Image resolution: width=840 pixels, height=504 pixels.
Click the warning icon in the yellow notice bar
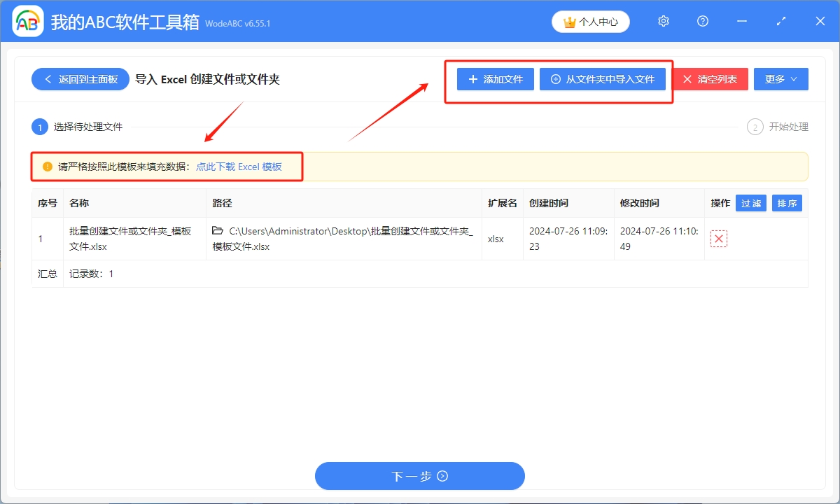coord(45,166)
